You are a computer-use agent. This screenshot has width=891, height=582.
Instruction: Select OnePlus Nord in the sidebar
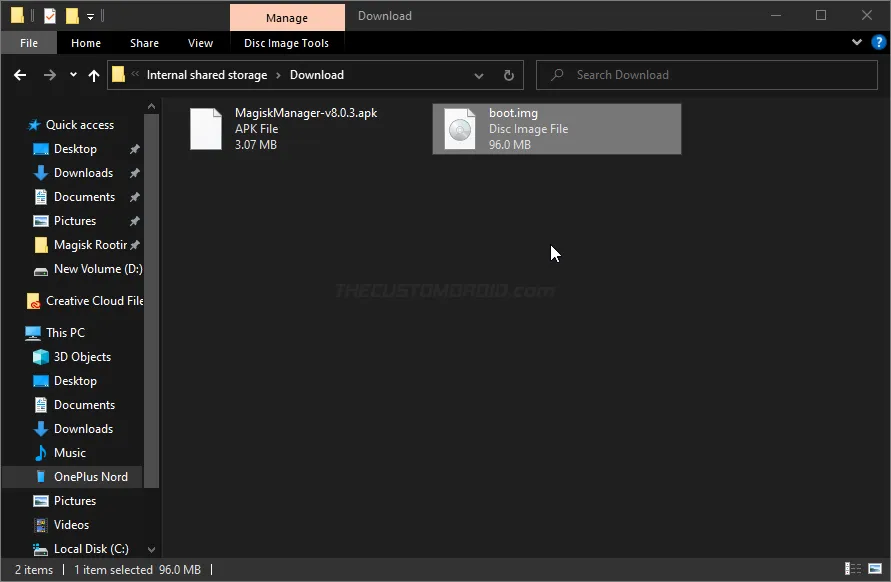[x=92, y=476]
